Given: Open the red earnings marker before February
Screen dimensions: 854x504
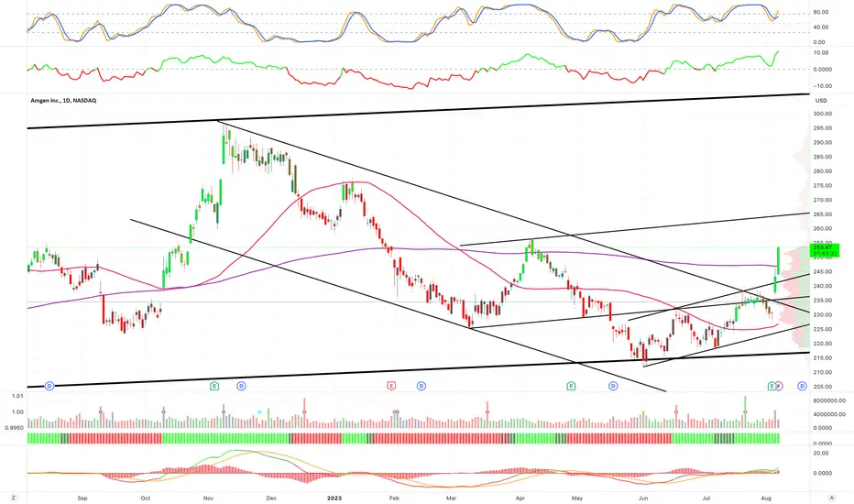Looking at the screenshot, I should point(391,386).
